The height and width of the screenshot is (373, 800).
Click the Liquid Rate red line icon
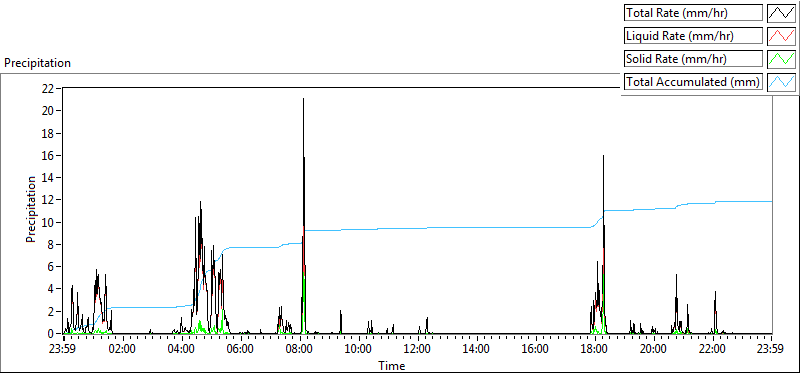point(782,36)
